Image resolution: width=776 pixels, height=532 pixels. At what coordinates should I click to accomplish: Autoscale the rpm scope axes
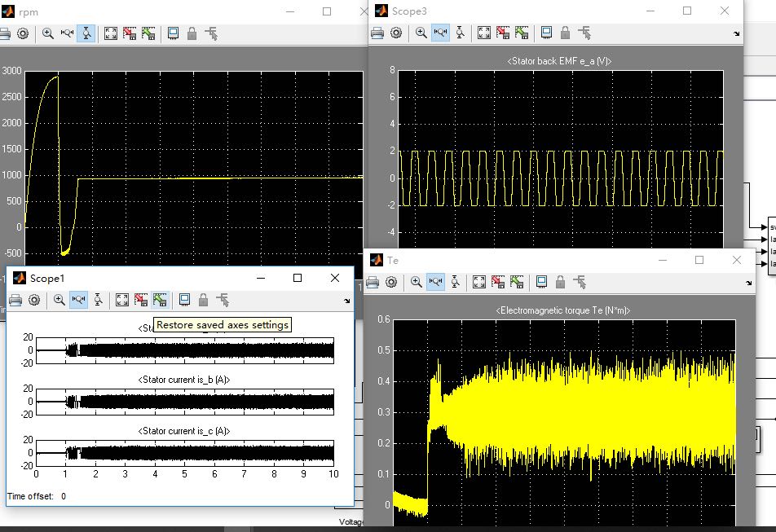coord(111,33)
